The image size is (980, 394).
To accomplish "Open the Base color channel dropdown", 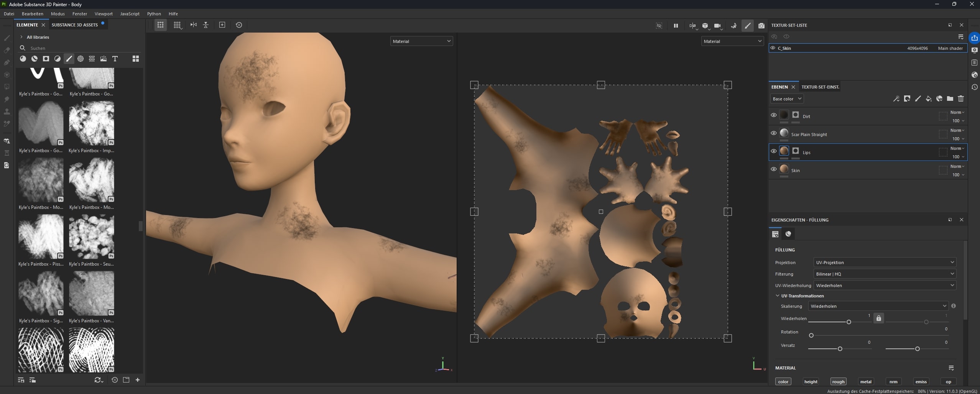I will 787,99.
